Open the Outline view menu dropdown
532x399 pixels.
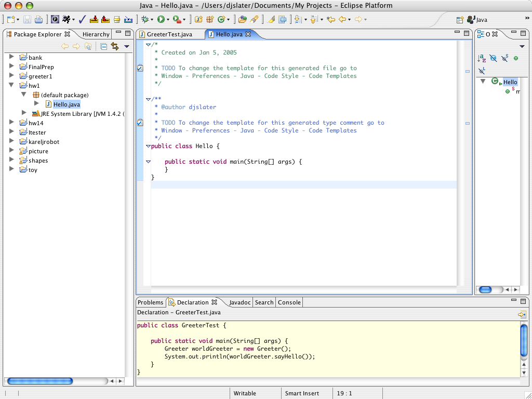coord(522,46)
